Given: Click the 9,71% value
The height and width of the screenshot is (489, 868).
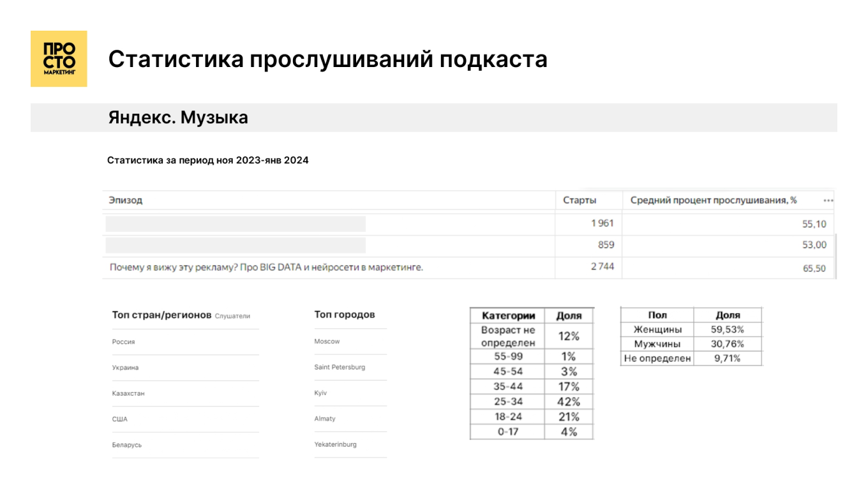Looking at the screenshot, I should pyautogui.click(x=728, y=359).
